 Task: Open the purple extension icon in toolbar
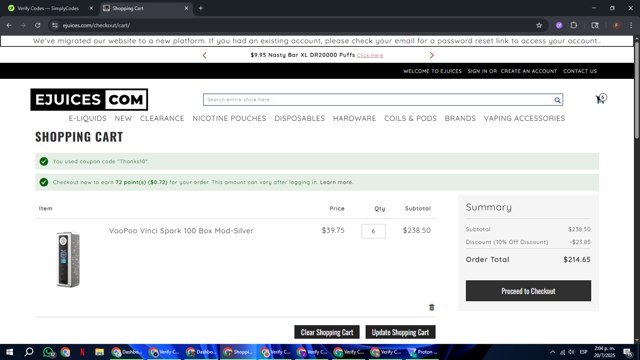pyautogui.click(x=559, y=25)
